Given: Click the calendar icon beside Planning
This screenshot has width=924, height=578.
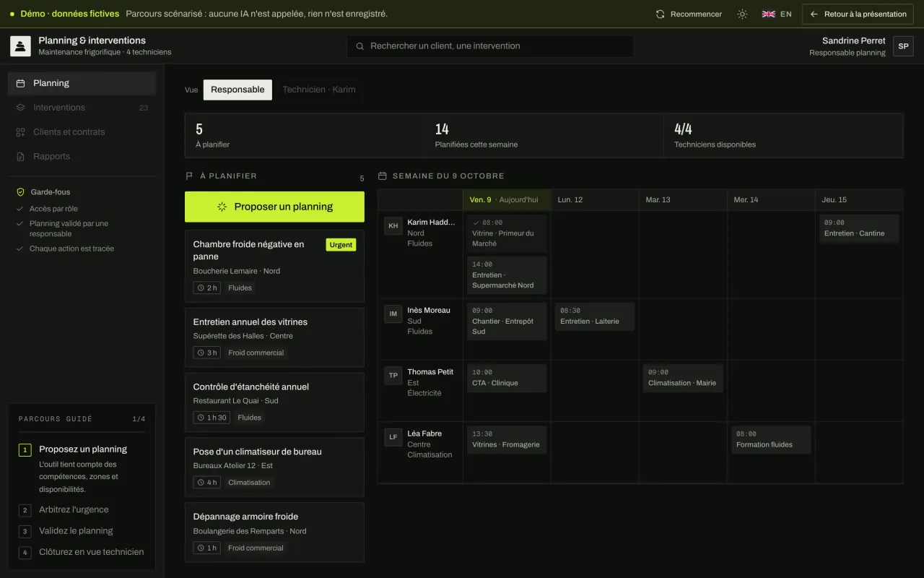Looking at the screenshot, I should coord(20,83).
